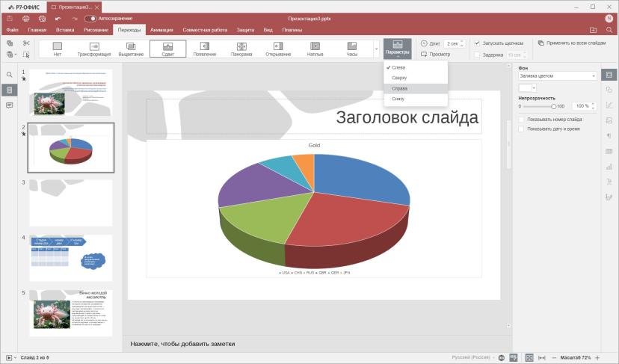Expand the transitions gallery arrow

point(376,49)
